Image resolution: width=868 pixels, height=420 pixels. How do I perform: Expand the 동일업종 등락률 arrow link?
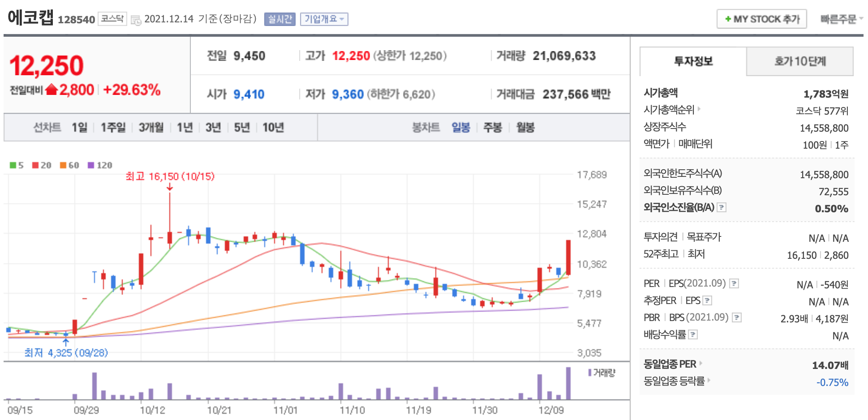click(709, 380)
